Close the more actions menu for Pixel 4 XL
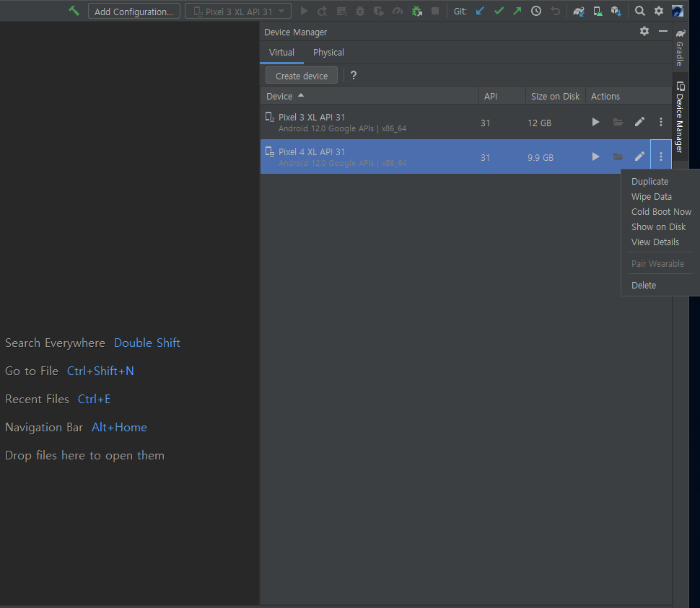The width and height of the screenshot is (700, 608). tap(661, 157)
